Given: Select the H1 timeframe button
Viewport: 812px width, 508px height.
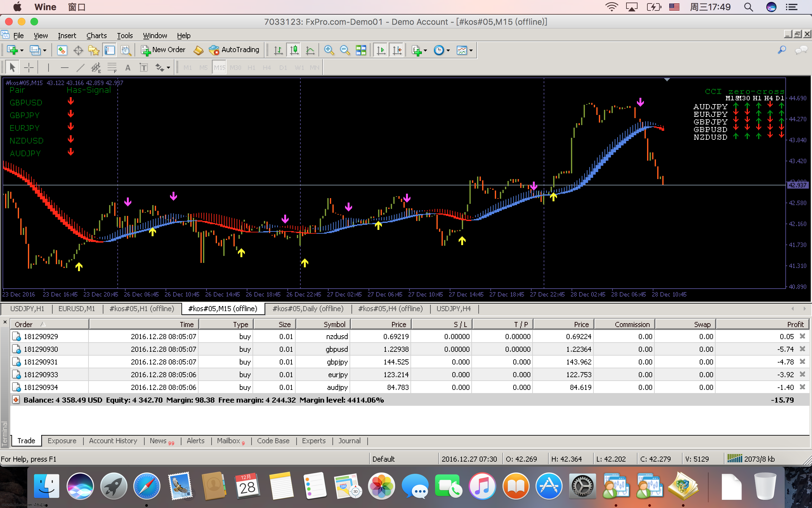Looking at the screenshot, I should pyautogui.click(x=251, y=68).
